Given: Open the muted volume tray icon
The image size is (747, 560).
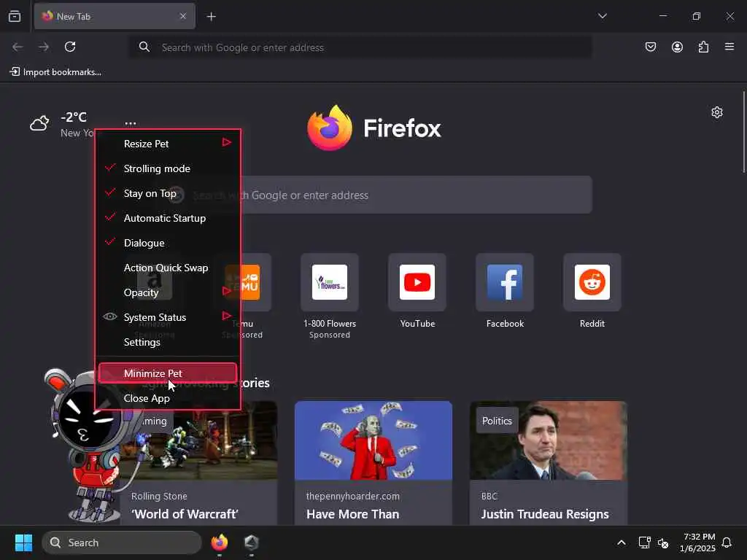Looking at the screenshot, I should point(662,542).
